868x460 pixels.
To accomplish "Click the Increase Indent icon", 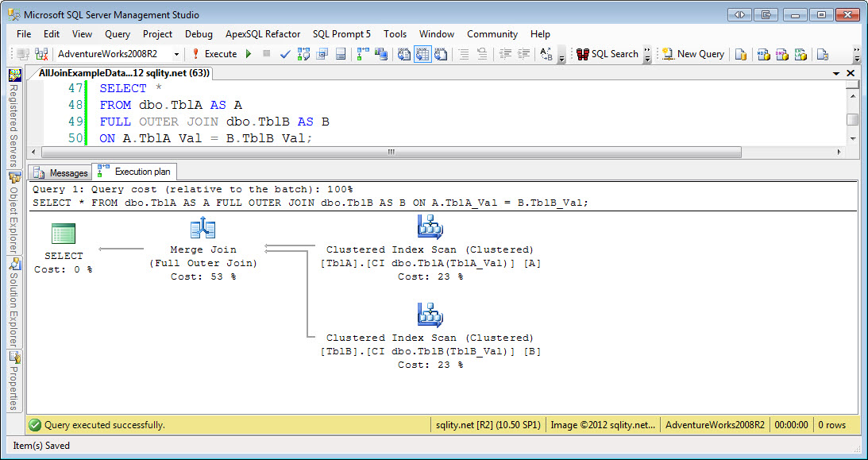I will pos(523,54).
